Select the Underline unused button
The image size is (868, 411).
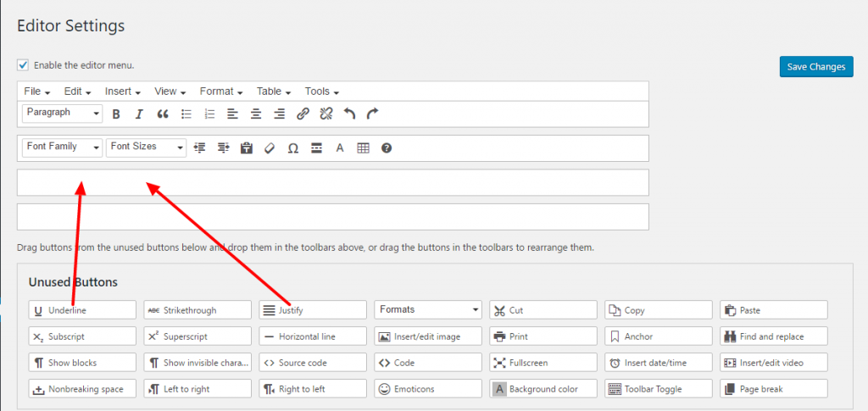(82, 310)
